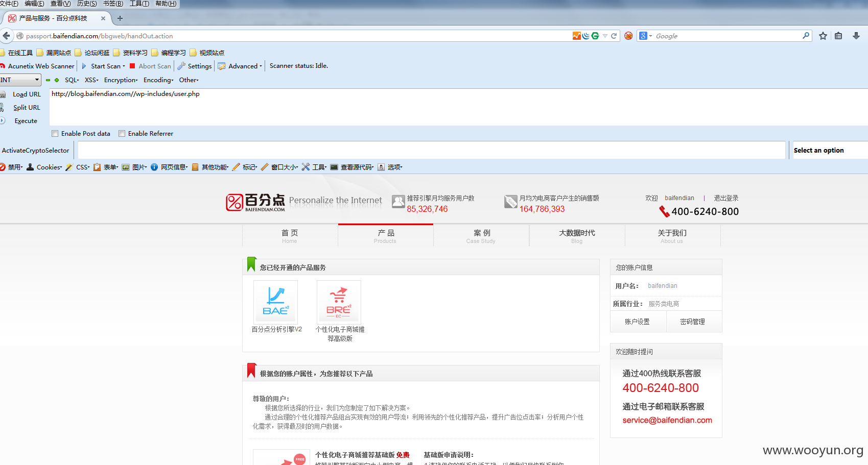Expand the XSS menu in HackBar
Image resolution: width=868 pixels, height=465 pixels.
tap(91, 80)
